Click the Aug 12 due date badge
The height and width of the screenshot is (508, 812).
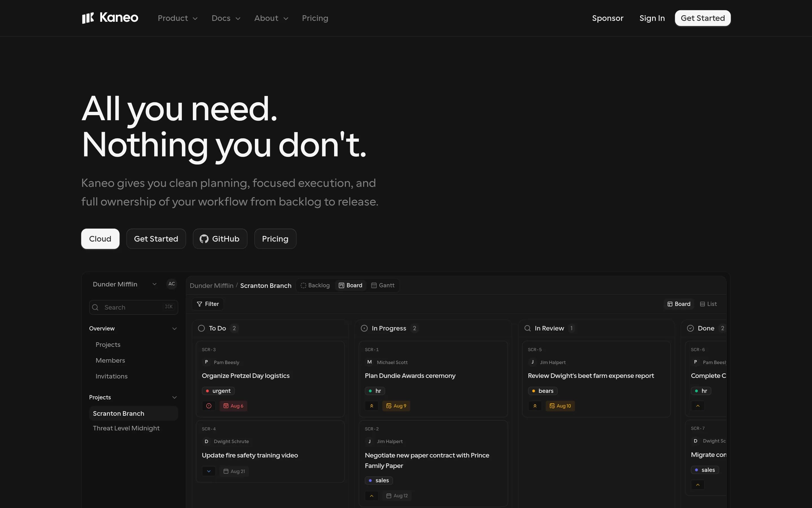tap(397, 496)
